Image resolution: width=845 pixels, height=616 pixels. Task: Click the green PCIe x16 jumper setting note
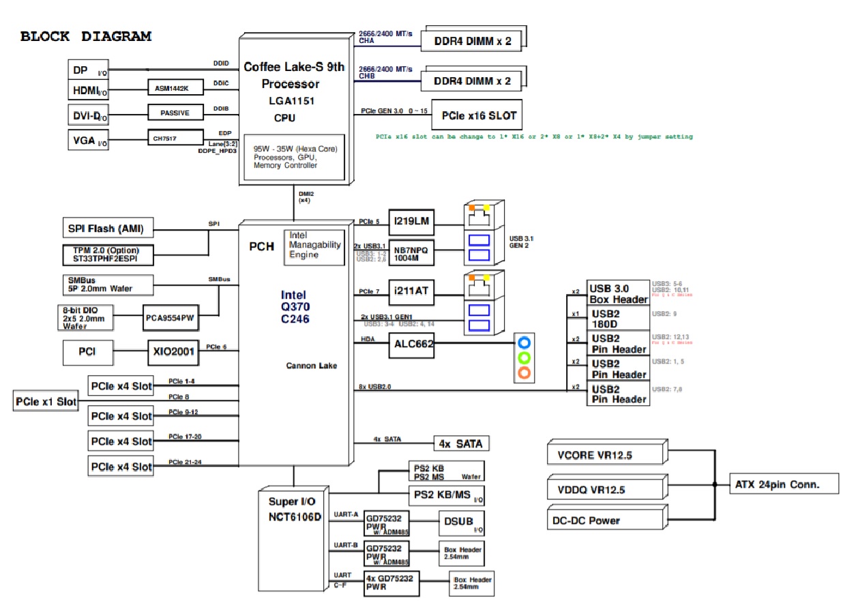pos(534,136)
